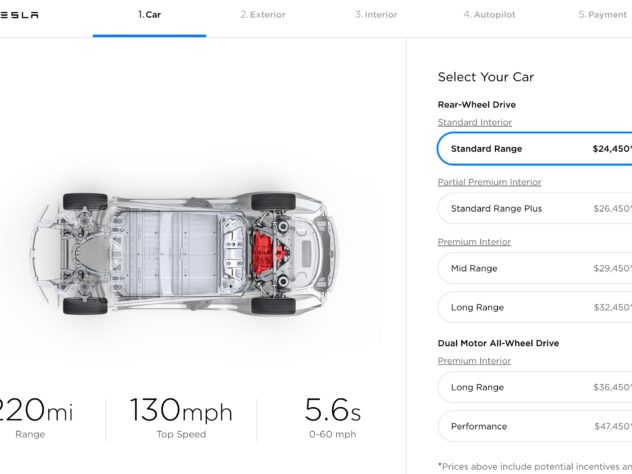Click the 5.6s 0-60 mph stat

click(333, 418)
